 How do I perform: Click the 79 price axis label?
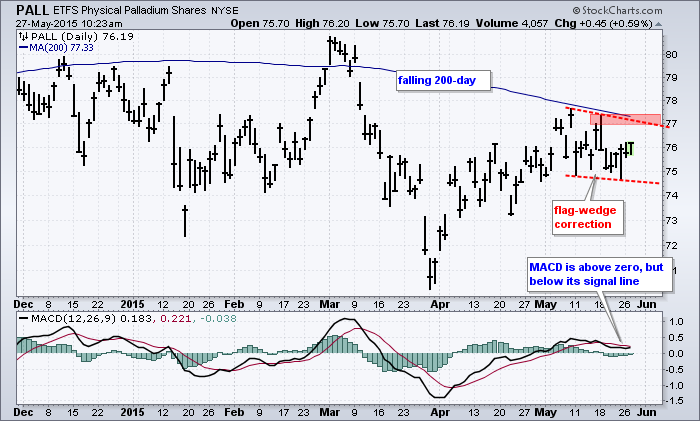[671, 78]
